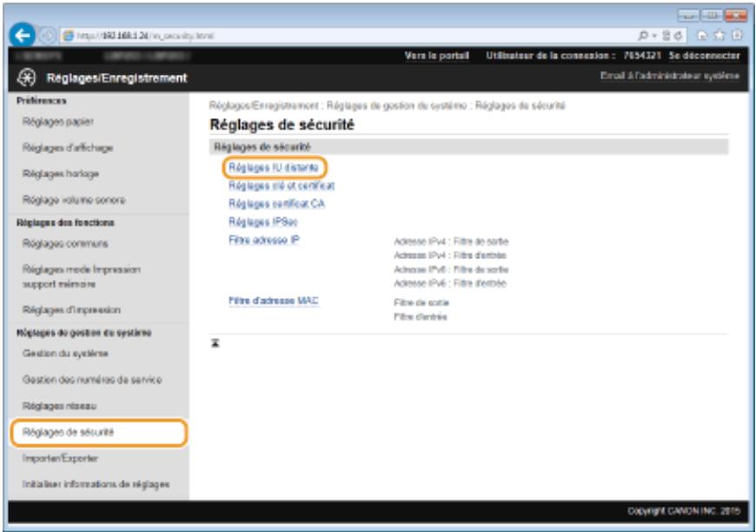This screenshot has height=532, width=756.
Task: Open Gestion des numéros de service
Action: tap(92, 380)
